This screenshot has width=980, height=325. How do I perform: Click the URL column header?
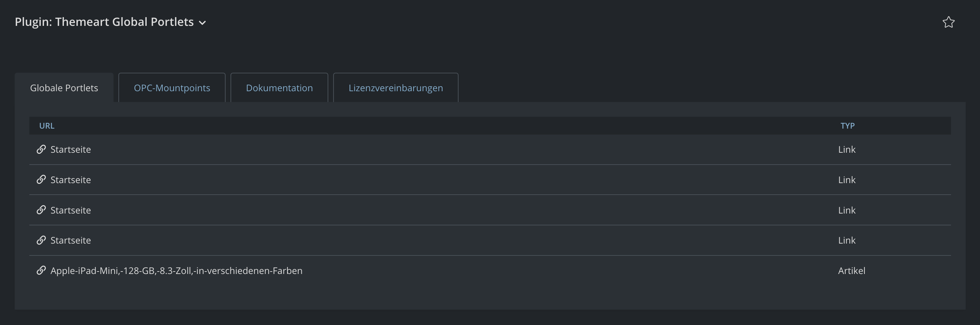(x=47, y=125)
